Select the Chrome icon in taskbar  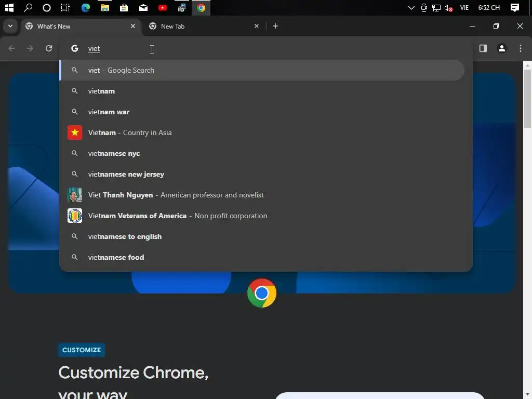(201, 7)
